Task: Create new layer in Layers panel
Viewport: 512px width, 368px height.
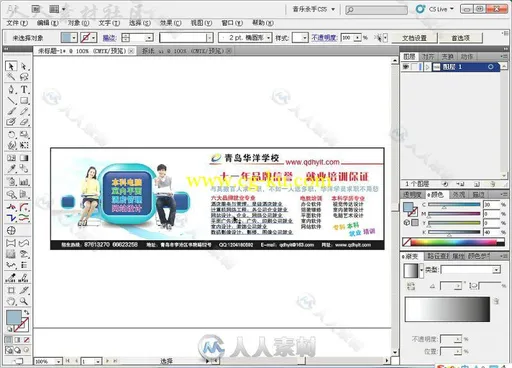Action: pyautogui.click(x=477, y=184)
